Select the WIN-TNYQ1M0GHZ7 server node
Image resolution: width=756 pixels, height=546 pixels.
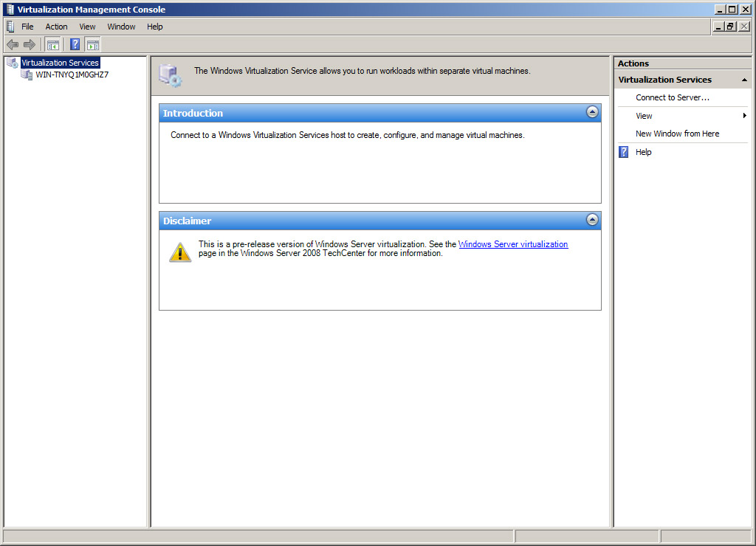[x=72, y=75]
